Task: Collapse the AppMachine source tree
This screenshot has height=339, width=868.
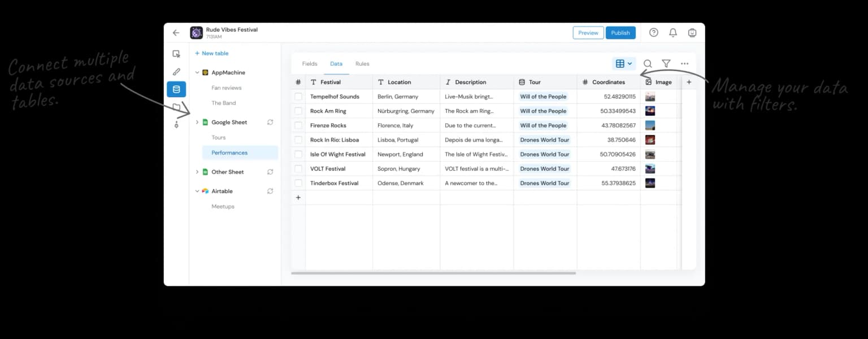Action: point(198,72)
